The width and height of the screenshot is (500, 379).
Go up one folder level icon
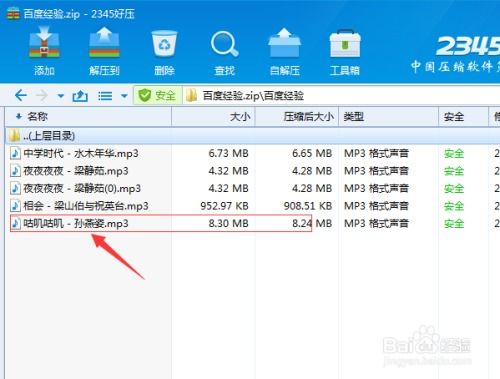(80, 96)
